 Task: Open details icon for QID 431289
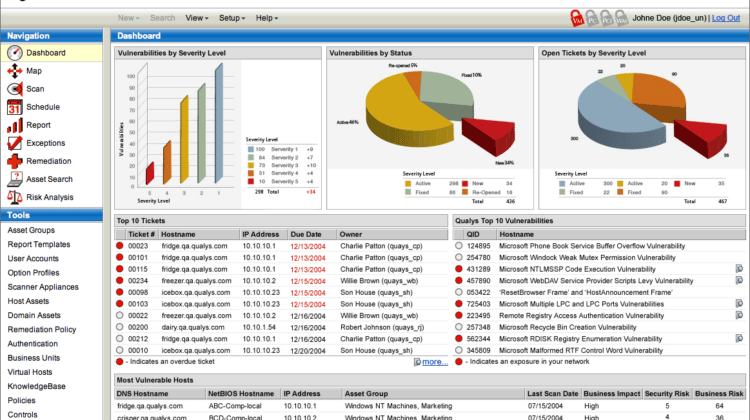click(739, 269)
